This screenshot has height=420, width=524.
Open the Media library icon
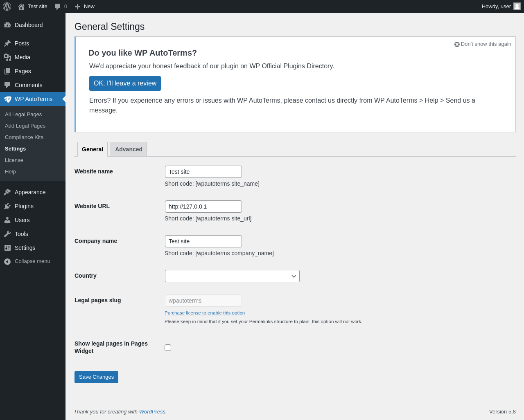[x=7, y=57]
